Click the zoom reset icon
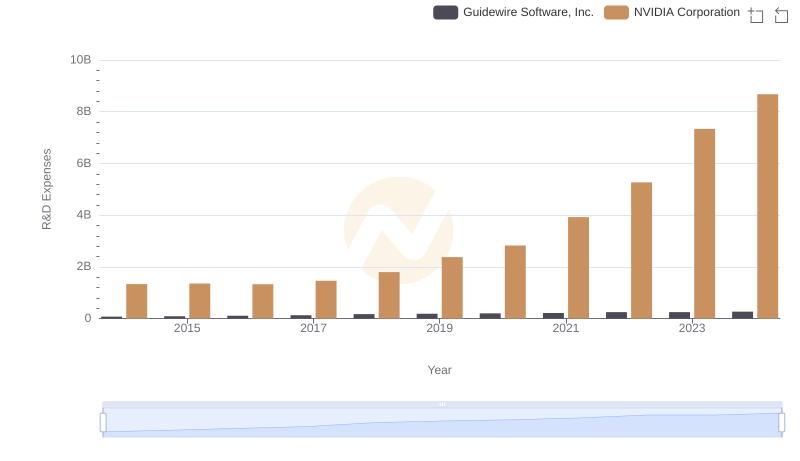 781,15
